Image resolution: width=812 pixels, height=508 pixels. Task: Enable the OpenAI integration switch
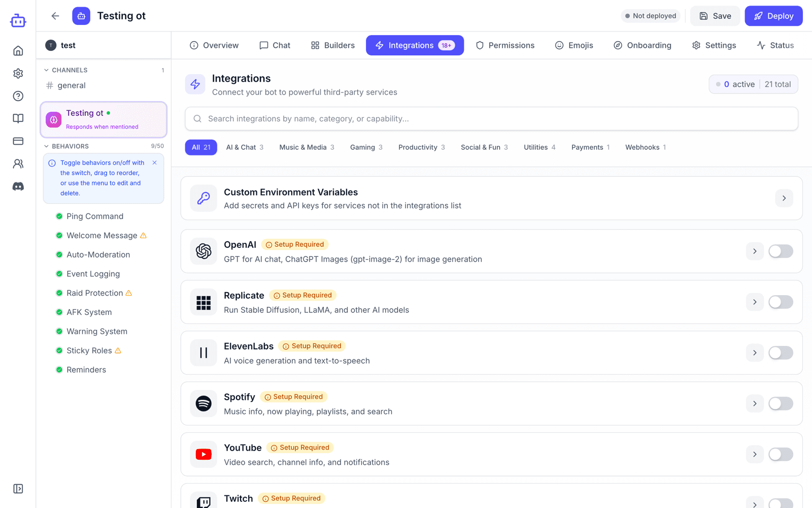(x=781, y=251)
